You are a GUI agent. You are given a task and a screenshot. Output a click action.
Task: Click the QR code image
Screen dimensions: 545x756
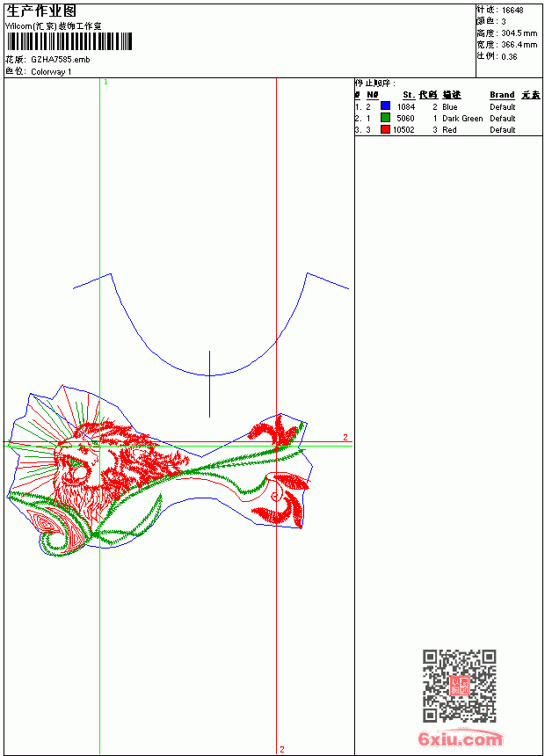pos(460,686)
